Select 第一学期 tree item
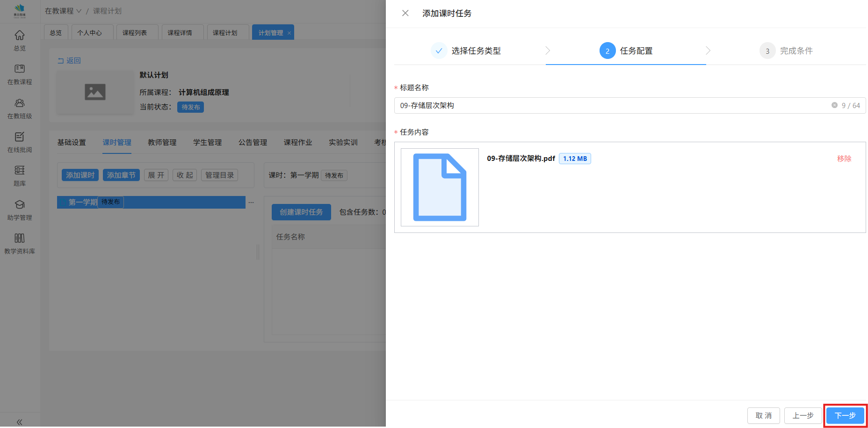The height and width of the screenshot is (428, 868). point(83,202)
